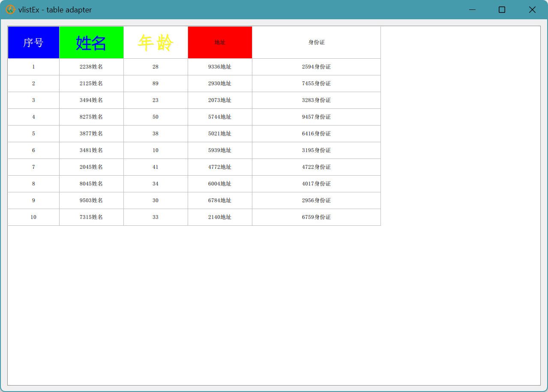Viewport: 548px width, 392px height.
Task: Click the red 地址 column header
Action: point(220,42)
